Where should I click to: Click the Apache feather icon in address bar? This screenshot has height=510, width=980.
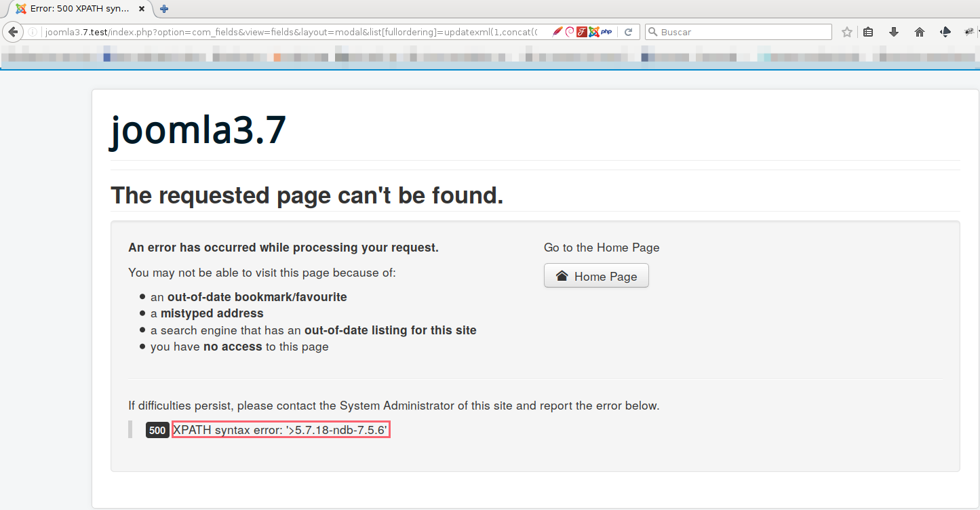click(557, 32)
